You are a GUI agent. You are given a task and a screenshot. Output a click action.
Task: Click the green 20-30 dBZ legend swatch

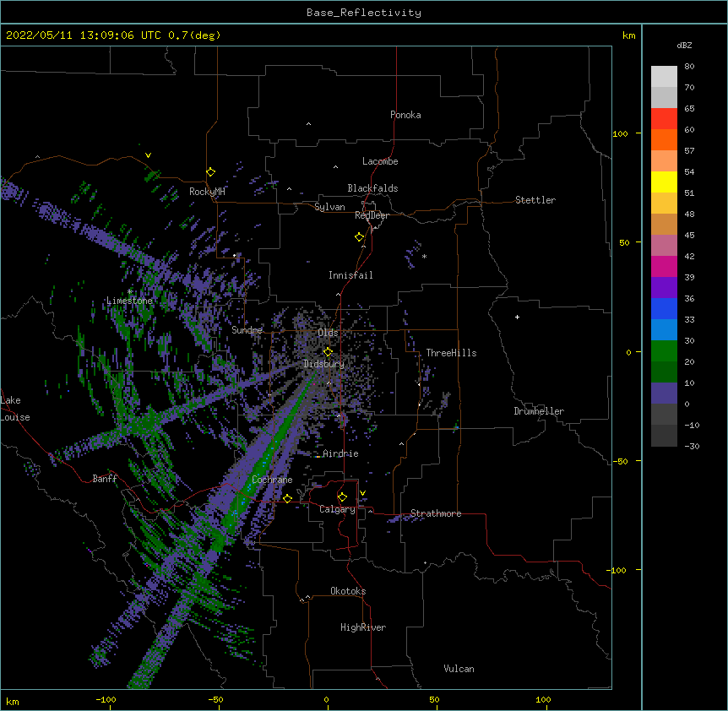pyautogui.click(x=664, y=351)
